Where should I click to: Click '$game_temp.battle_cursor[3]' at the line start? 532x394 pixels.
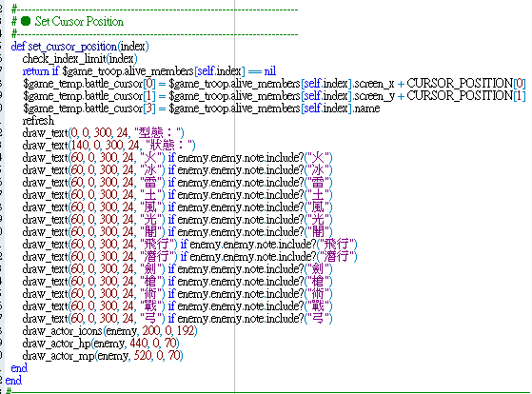pos(89,108)
